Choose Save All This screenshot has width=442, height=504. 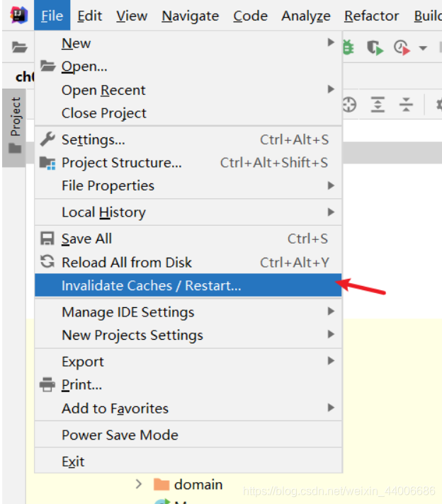click(188, 239)
